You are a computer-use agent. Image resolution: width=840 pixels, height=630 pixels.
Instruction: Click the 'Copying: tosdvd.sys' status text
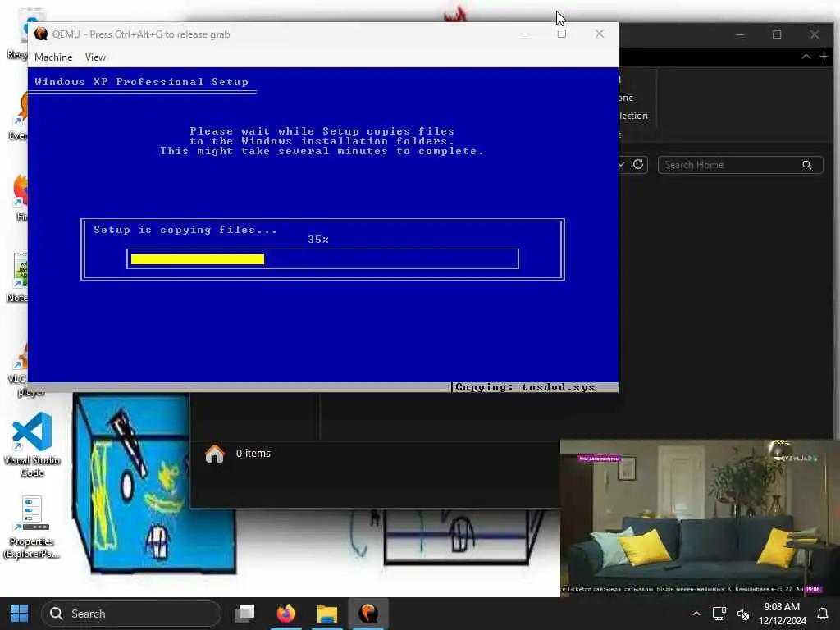coord(524,387)
